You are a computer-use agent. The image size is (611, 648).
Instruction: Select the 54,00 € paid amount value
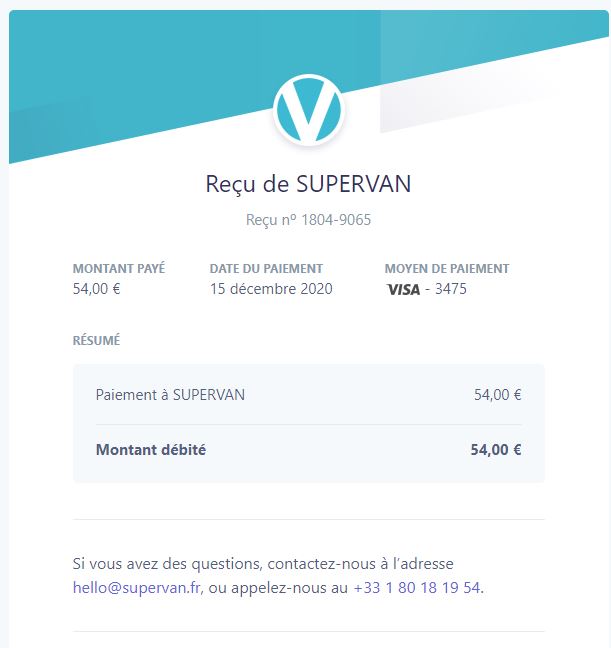[x=96, y=288]
